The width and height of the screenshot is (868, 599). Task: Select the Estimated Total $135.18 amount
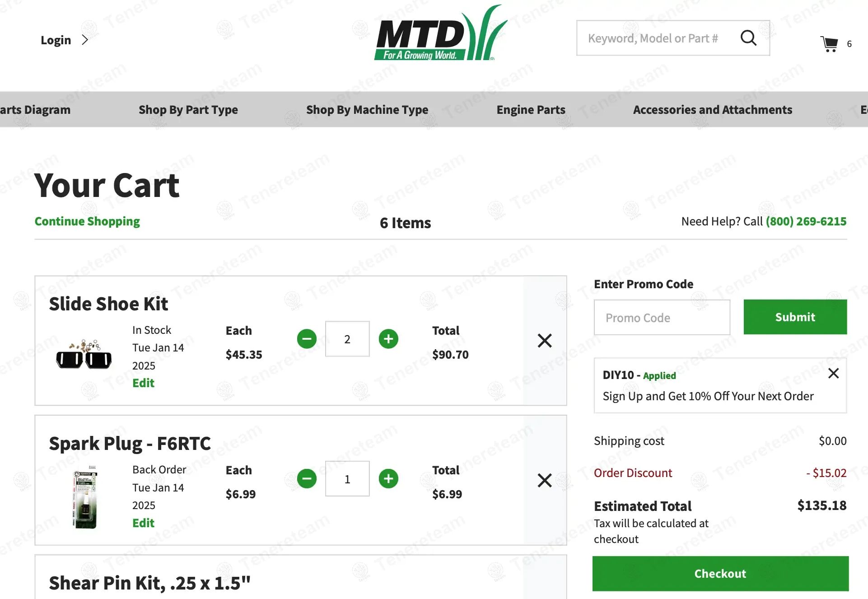pyautogui.click(x=821, y=505)
